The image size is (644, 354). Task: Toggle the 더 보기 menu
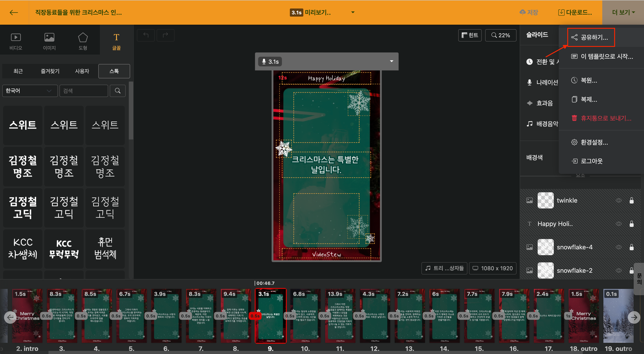tap(623, 13)
